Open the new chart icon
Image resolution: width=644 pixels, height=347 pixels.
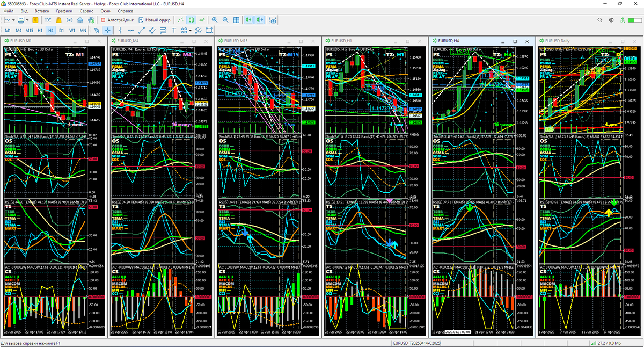pyautogui.click(x=8, y=20)
